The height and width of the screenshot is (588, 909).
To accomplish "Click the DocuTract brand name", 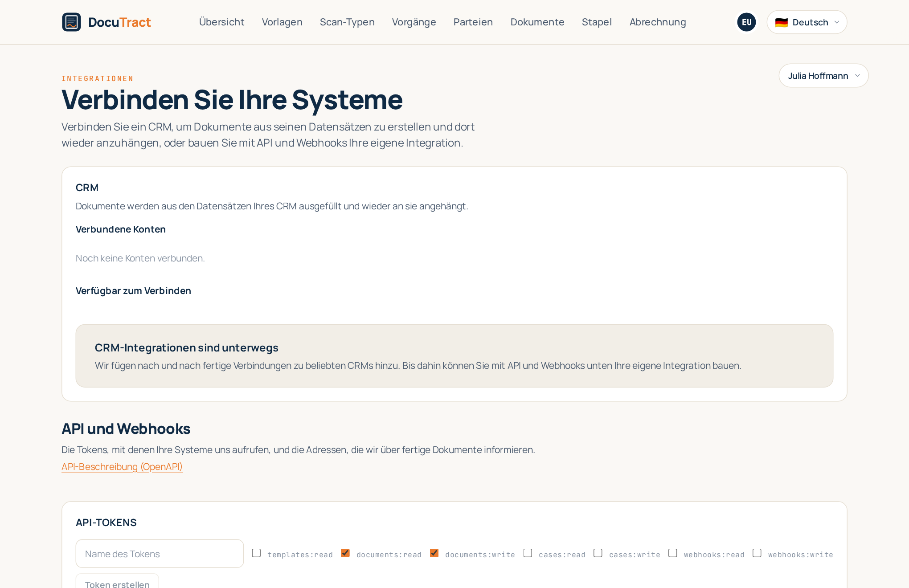I will point(119,22).
